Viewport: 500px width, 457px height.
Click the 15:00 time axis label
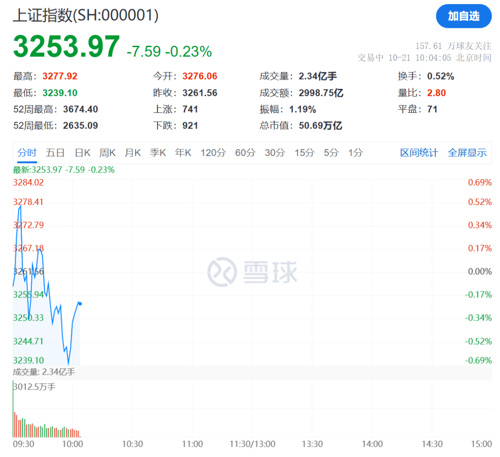point(481,444)
